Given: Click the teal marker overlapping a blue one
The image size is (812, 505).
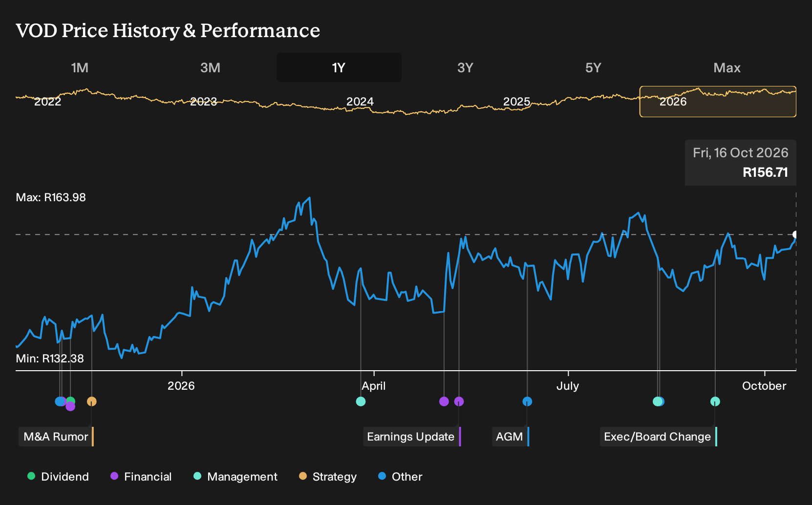Looking at the screenshot, I should point(657,401).
